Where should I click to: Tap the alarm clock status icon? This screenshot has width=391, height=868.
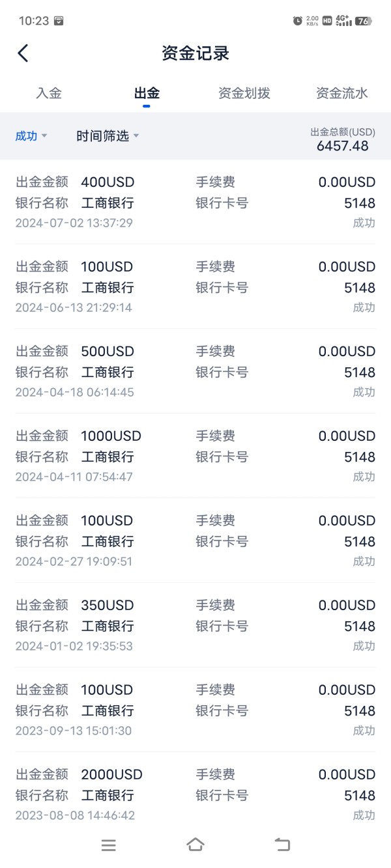pyautogui.click(x=298, y=21)
